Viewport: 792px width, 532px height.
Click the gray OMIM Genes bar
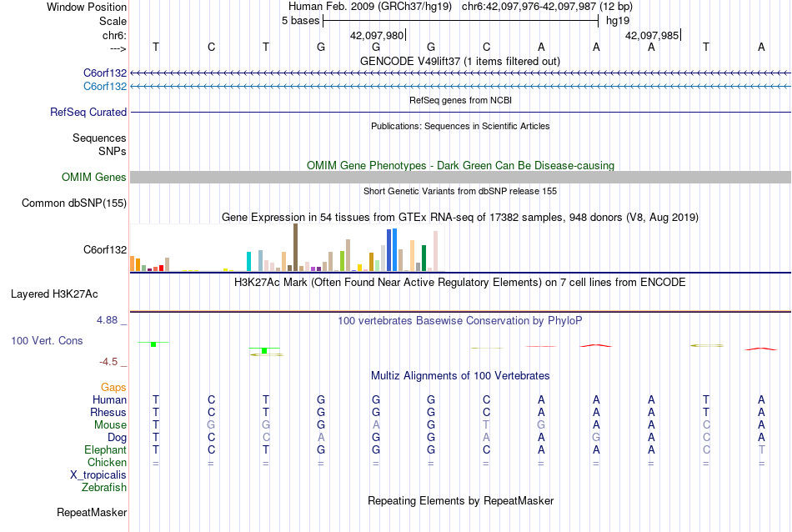pos(460,177)
